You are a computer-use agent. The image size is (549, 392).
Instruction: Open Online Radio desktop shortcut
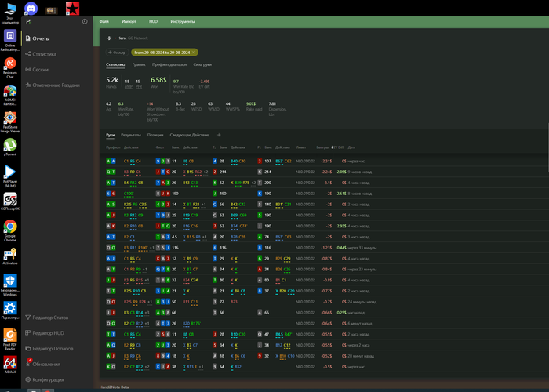[10, 41]
